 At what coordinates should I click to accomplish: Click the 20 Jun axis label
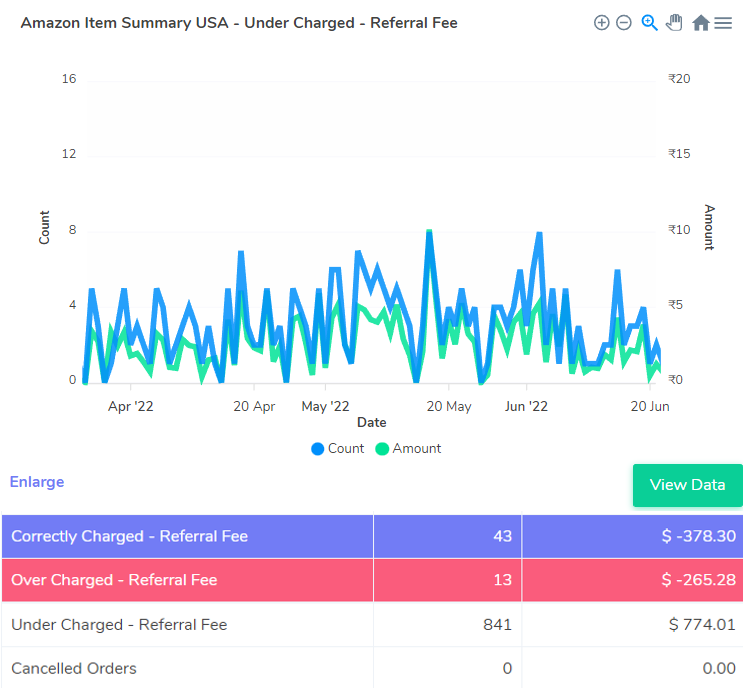tap(650, 407)
